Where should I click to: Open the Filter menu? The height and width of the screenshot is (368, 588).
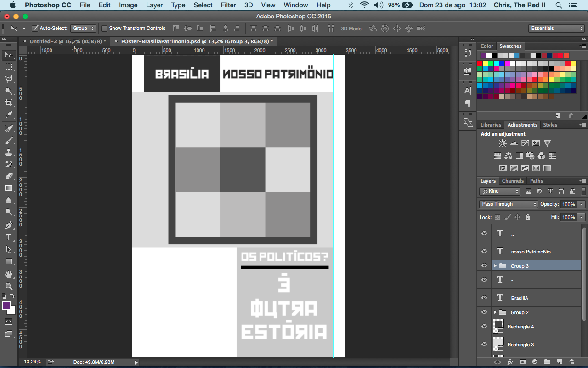click(228, 5)
